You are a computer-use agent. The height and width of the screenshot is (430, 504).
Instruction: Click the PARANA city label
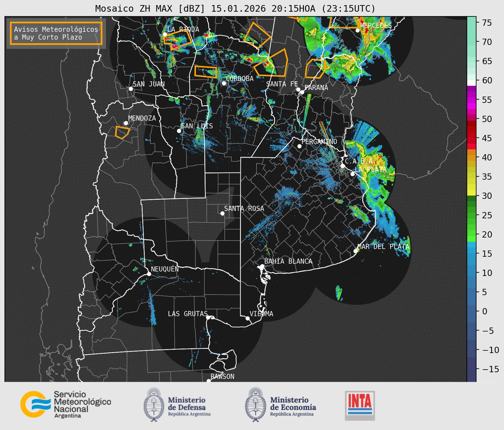[x=316, y=88]
